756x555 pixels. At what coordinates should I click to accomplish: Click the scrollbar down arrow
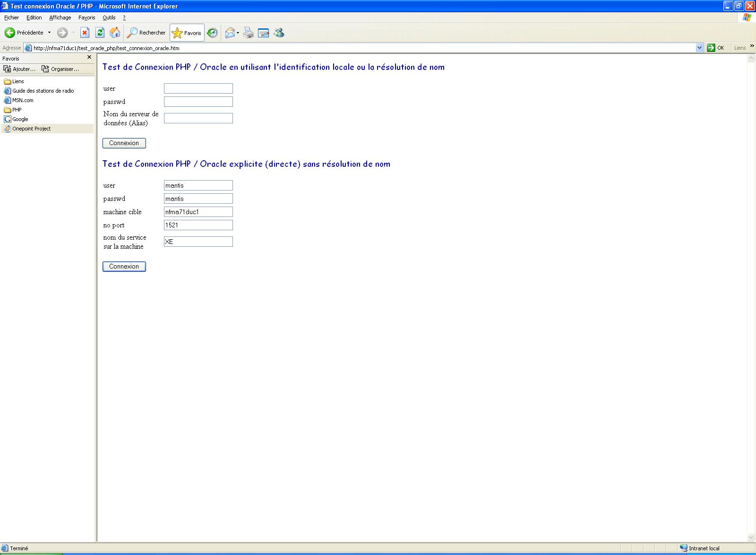[x=751, y=538]
